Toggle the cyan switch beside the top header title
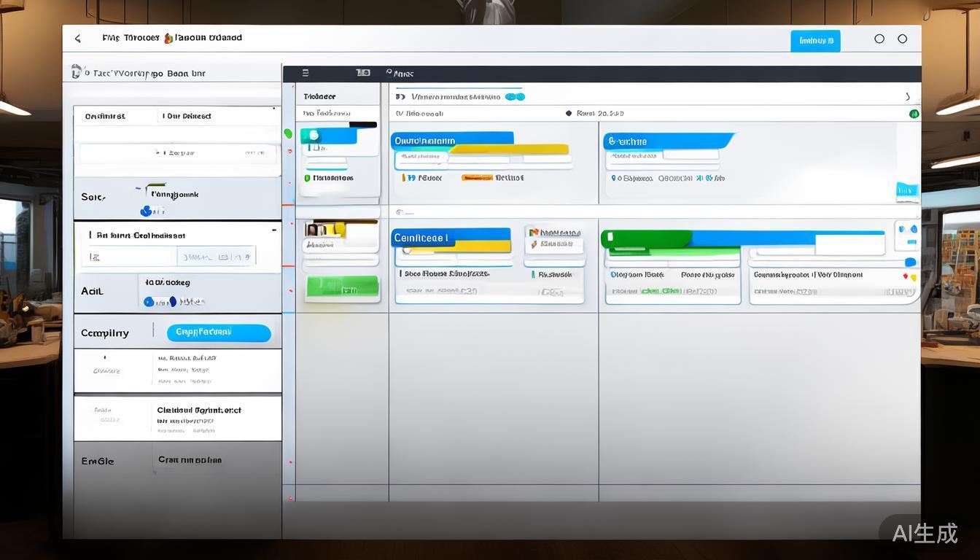980x560 pixels. click(515, 96)
